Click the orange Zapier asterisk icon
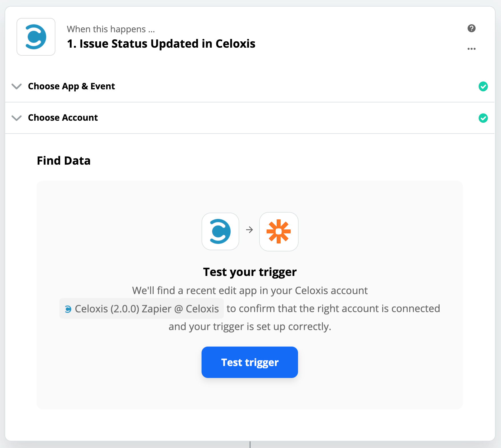The image size is (501, 448). (279, 231)
